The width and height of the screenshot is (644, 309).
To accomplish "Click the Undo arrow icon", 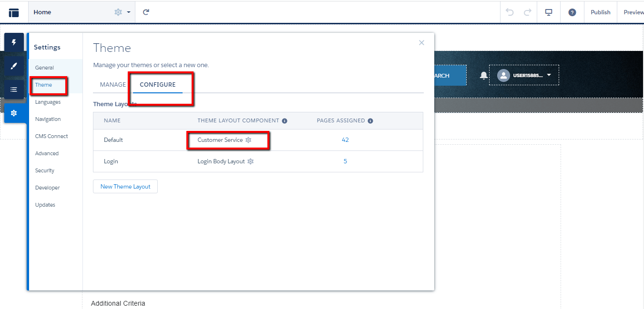I will [x=510, y=12].
